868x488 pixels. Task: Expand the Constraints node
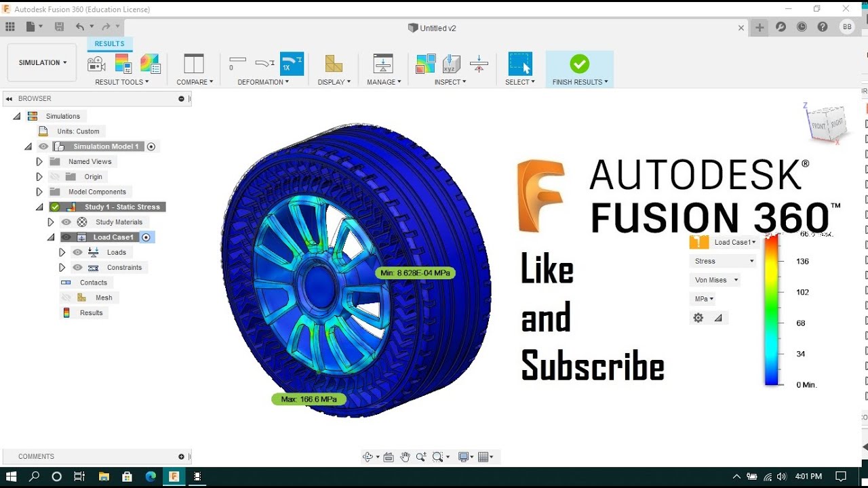[x=62, y=267]
